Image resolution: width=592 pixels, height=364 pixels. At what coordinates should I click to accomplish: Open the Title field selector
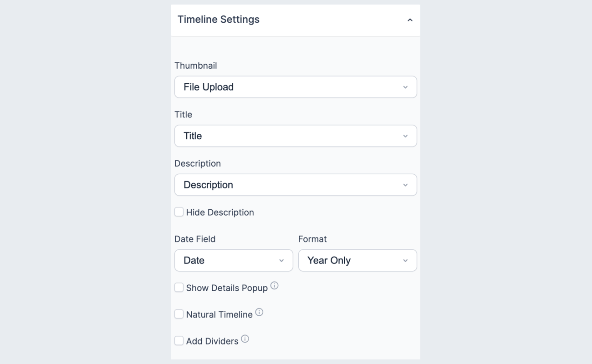pyautogui.click(x=296, y=136)
